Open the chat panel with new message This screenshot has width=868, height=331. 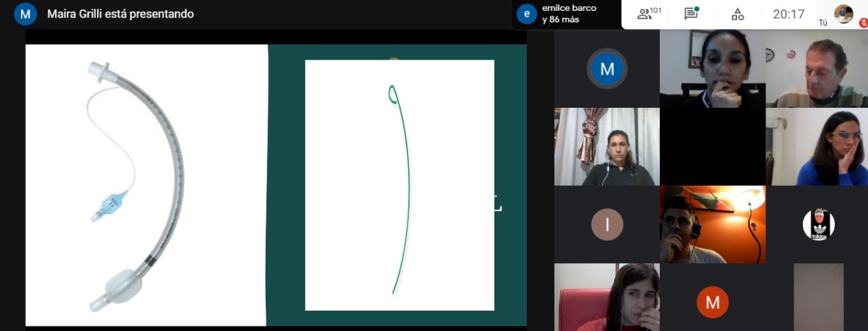(691, 14)
